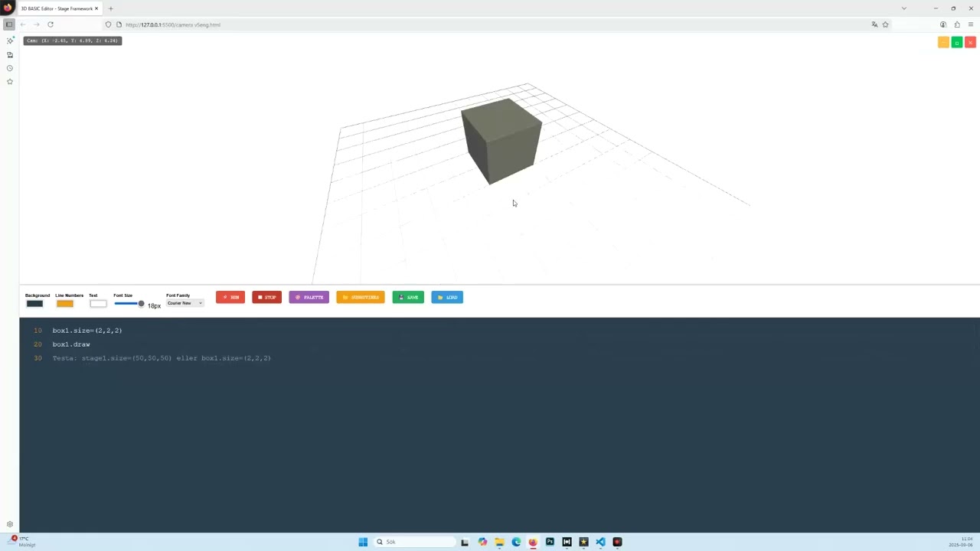This screenshot has height=551, width=980.
Task: Close the 3D BASIC Editor tab
Action: [96, 8]
